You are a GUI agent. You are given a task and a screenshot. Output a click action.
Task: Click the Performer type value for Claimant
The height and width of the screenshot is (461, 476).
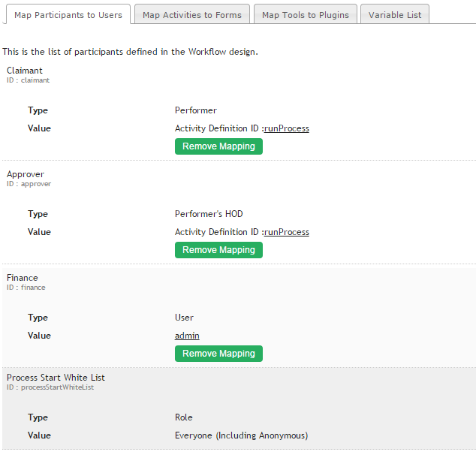196,110
